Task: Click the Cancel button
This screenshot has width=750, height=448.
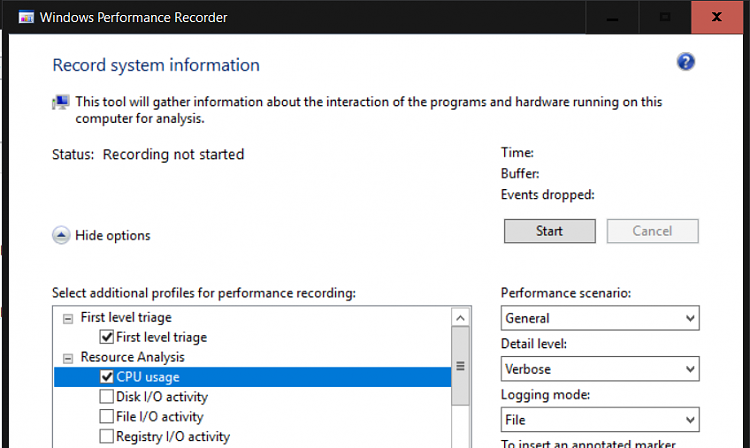Action: coord(652,231)
